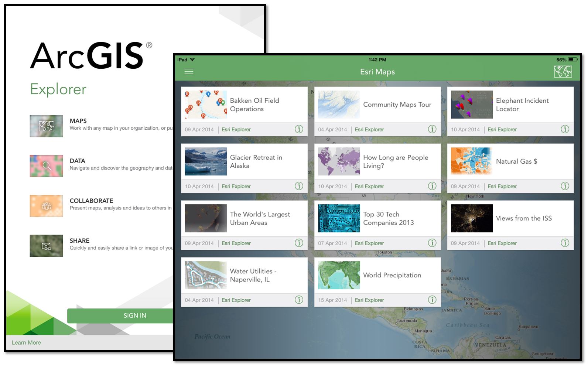This screenshot has height=365, width=588.
Task: Click the Esri Maps header title
Action: click(x=377, y=72)
